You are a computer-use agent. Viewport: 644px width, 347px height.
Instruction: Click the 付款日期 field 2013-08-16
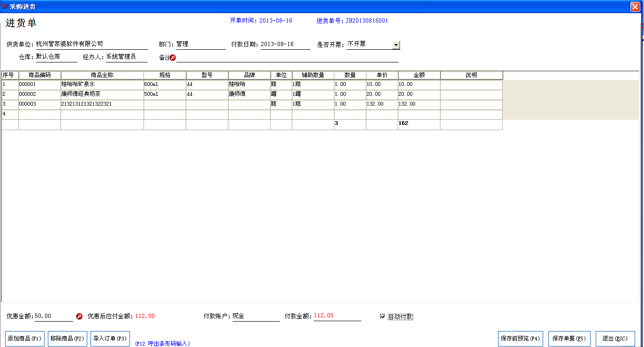pyautogui.click(x=286, y=44)
